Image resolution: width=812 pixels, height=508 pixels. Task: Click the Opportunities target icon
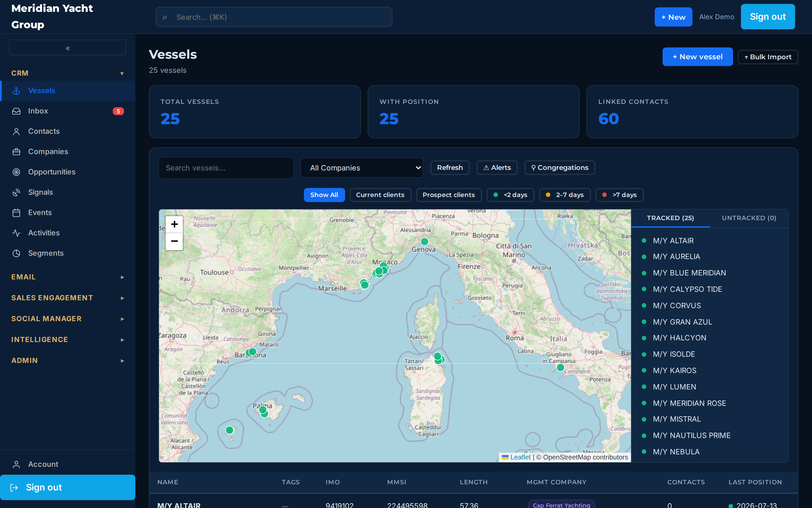(x=16, y=172)
